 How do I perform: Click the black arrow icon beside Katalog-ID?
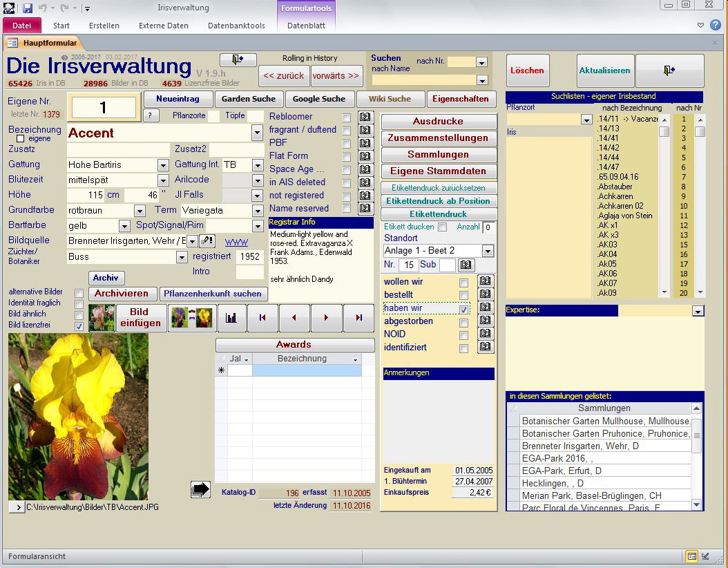200,489
